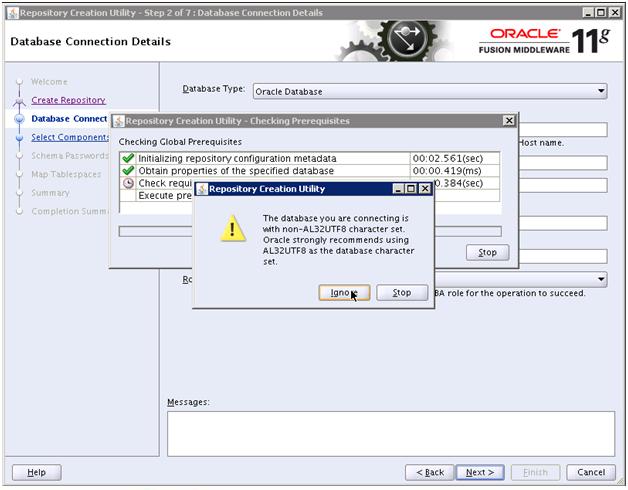Click the disabled Finish button
This screenshot has height=490, width=628.
point(535,472)
